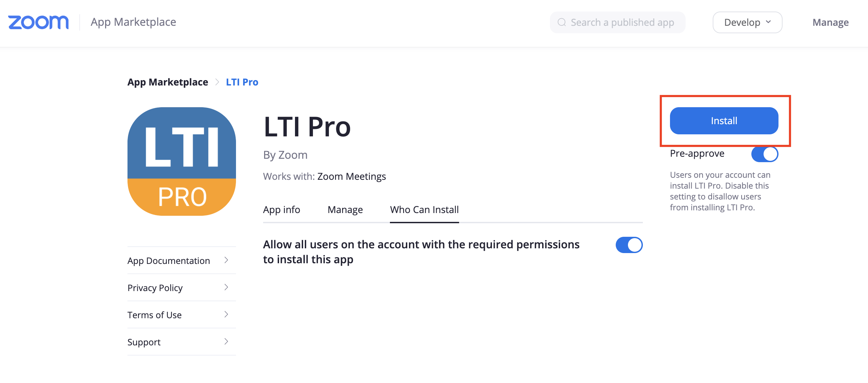Go to App Marketplace breadcrumb link
Screen dimensions: 868x383
point(168,82)
